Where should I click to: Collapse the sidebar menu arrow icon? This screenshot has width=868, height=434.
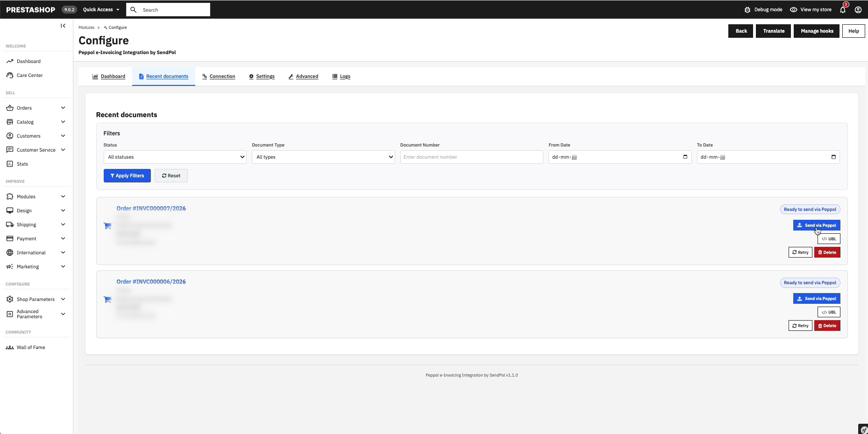pyautogui.click(x=63, y=26)
